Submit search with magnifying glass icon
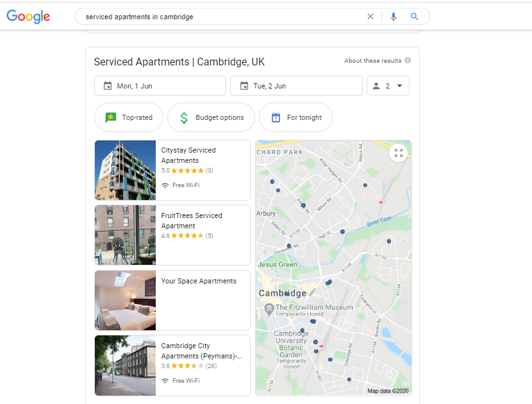532x404 pixels. coord(414,16)
